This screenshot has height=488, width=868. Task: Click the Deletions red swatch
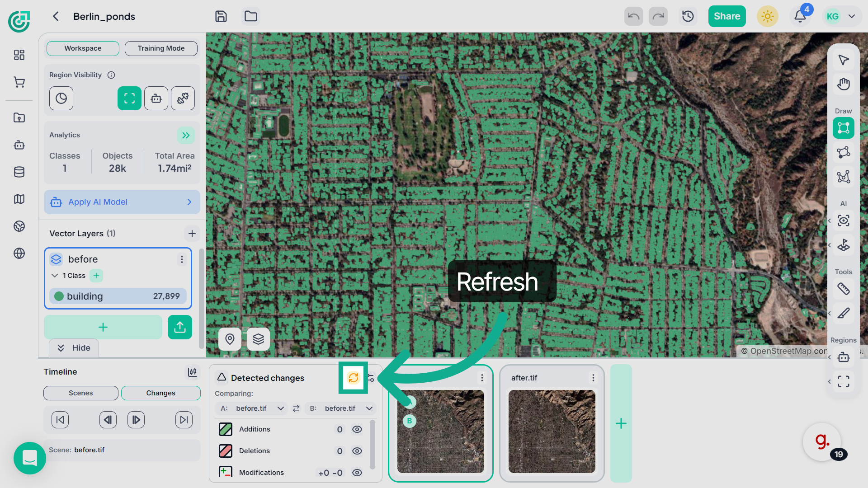pos(226,451)
